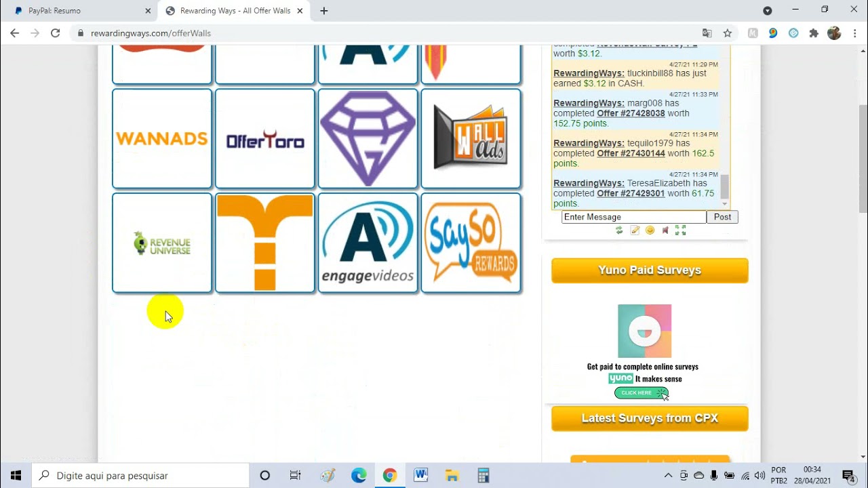Click the Enter Message chat field
The image size is (868, 488).
pos(634,217)
